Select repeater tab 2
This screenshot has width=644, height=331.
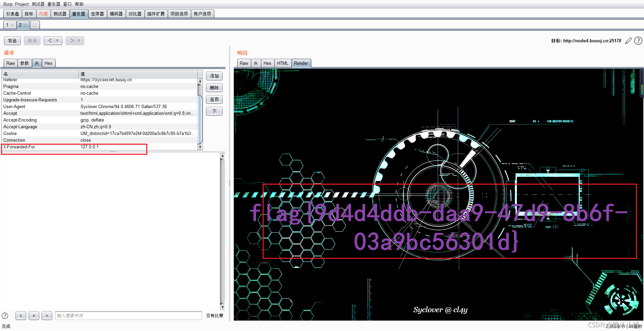[x=20, y=25]
